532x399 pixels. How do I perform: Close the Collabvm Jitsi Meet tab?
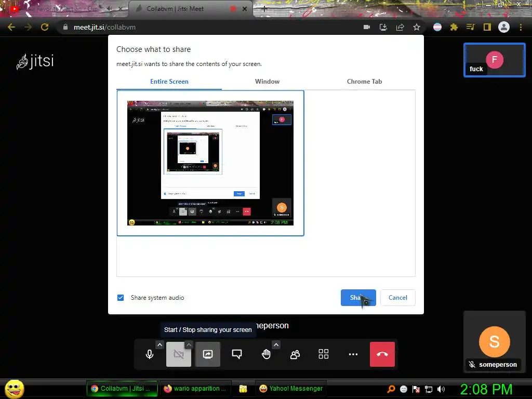(245, 9)
